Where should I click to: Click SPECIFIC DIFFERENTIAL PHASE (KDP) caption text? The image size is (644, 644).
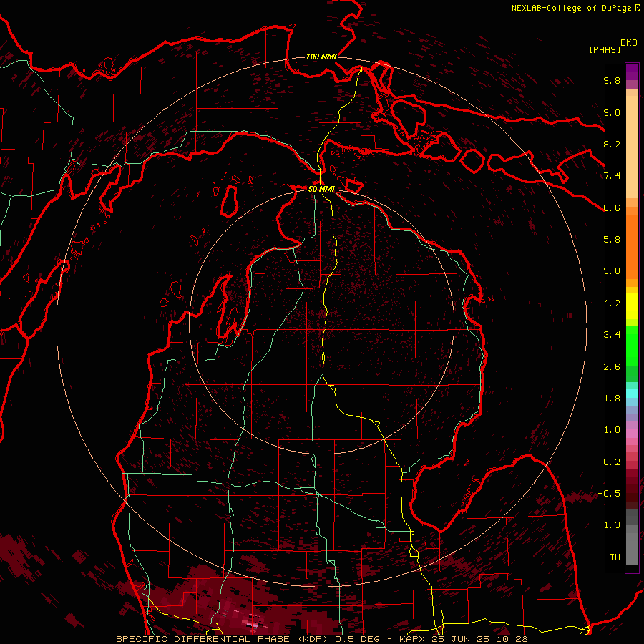[x=223, y=639]
